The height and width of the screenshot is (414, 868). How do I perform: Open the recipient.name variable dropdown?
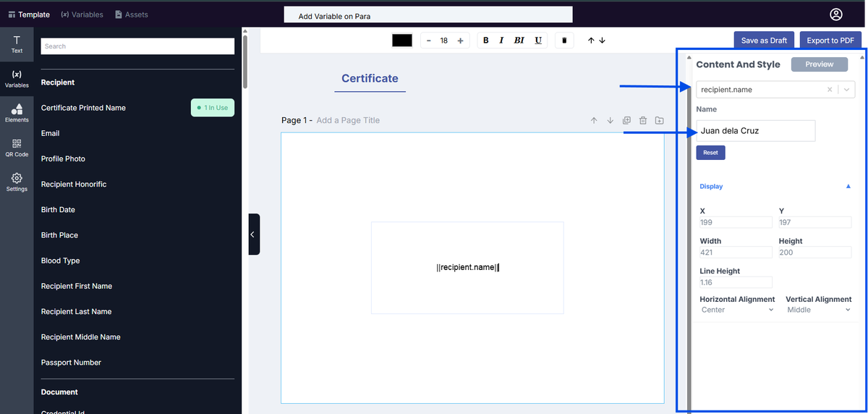tap(847, 90)
